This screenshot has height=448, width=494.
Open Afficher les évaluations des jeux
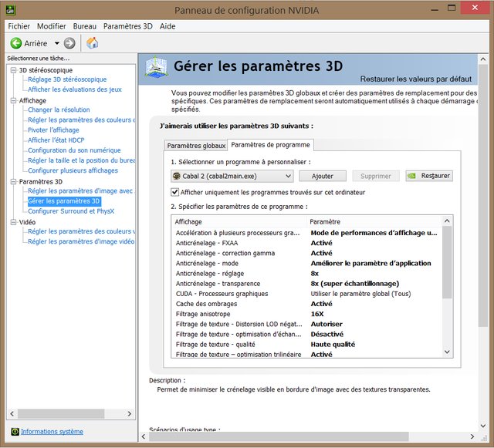click(x=75, y=89)
